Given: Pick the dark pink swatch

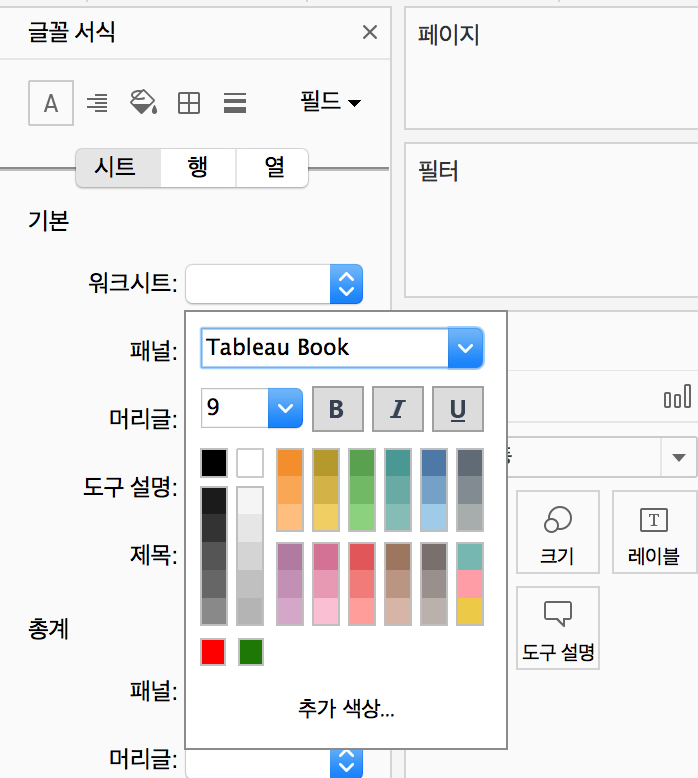Looking at the screenshot, I should [x=326, y=557].
